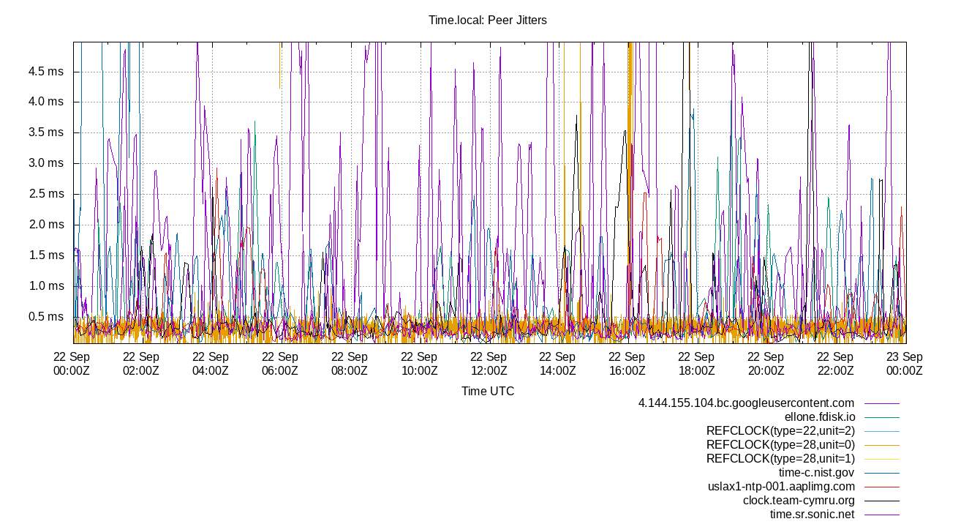Screen dimensions: 980x527
Task: Select legend entry clock.team-cymru.org
Action: tap(799, 501)
